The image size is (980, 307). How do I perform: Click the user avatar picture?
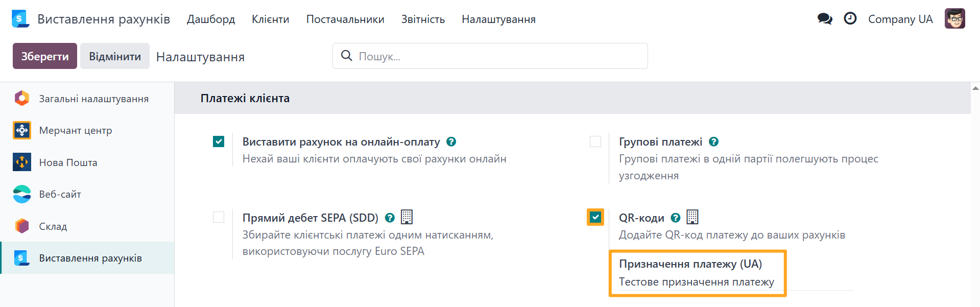(954, 19)
